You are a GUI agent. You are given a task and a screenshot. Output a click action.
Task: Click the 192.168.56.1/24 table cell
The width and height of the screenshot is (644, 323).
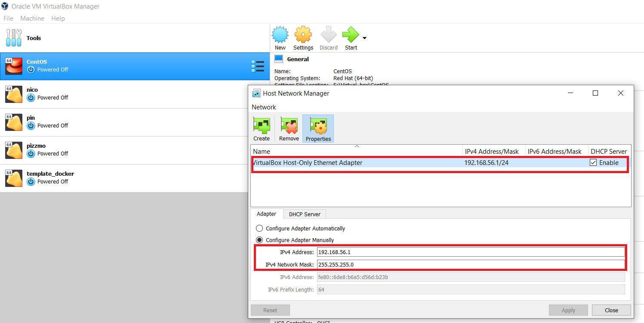[486, 163]
